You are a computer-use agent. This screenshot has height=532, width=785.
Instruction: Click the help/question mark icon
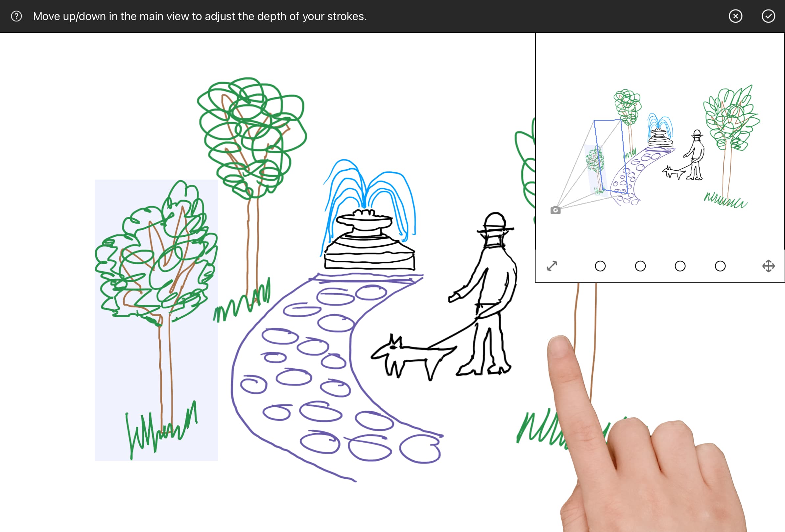point(16,16)
